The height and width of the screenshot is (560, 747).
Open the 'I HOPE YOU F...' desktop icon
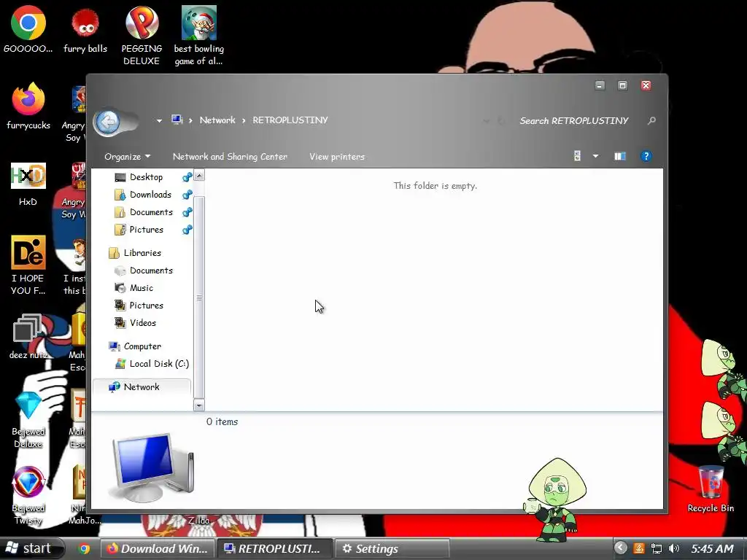(28, 265)
